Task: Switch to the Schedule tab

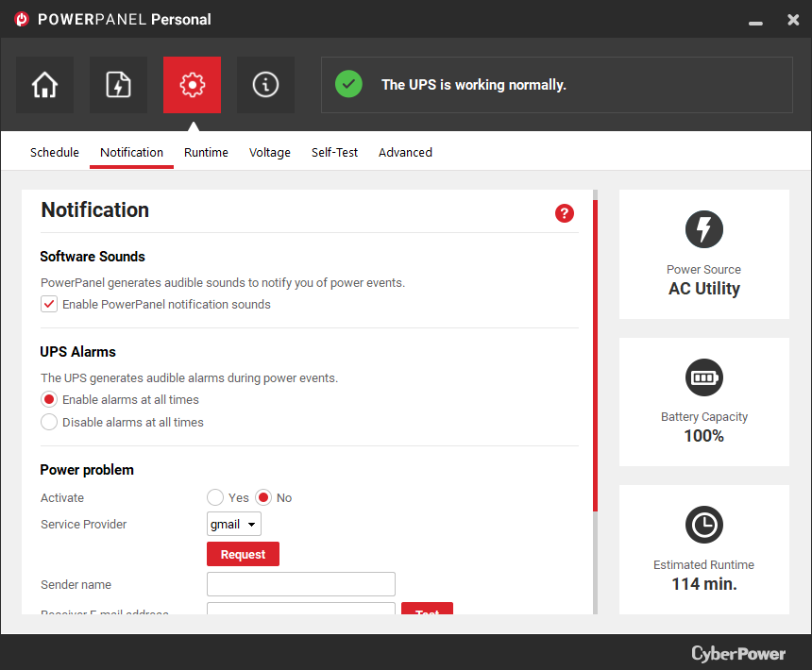Action: (x=55, y=153)
